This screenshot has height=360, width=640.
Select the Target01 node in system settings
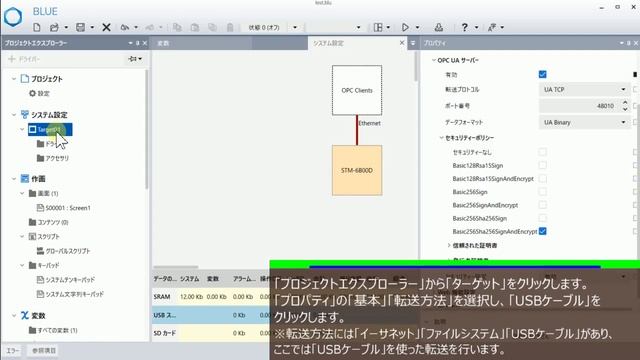[50, 129]
